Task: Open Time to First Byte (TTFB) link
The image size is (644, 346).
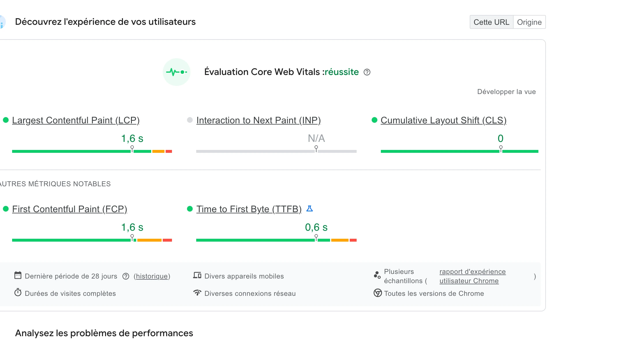Action: tap(249, 209)
